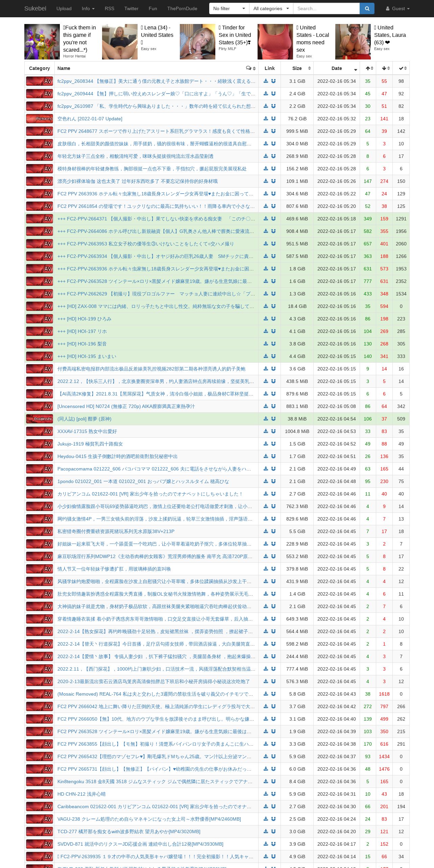Screen dimensions: 434x868
Task: Open the RSS feed link
Action: [110, 8]
